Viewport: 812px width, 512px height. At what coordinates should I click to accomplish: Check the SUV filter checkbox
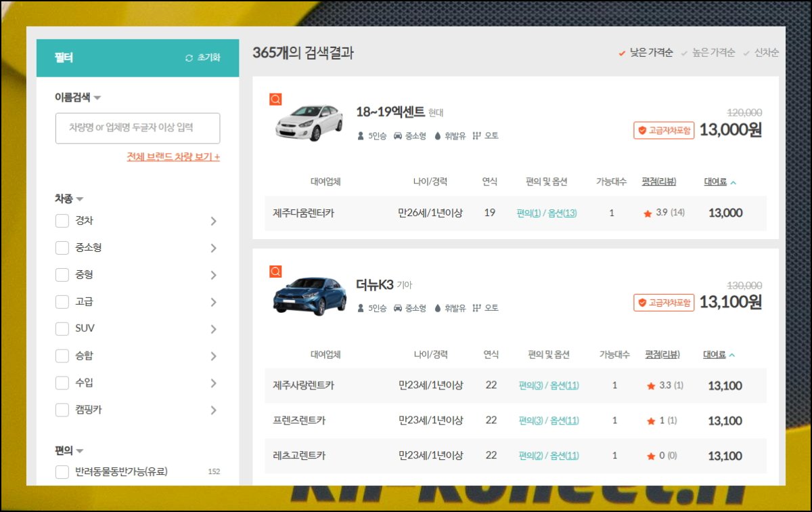(62, 329)
